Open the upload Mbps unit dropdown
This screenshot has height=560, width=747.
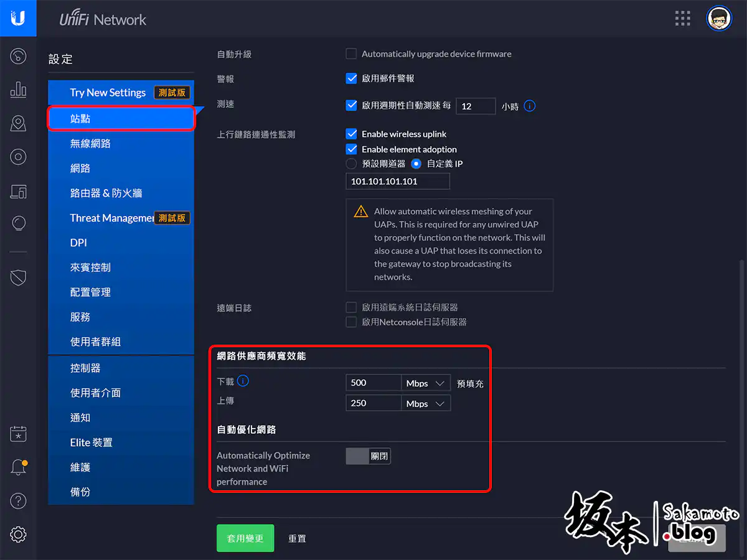point(426,403)
